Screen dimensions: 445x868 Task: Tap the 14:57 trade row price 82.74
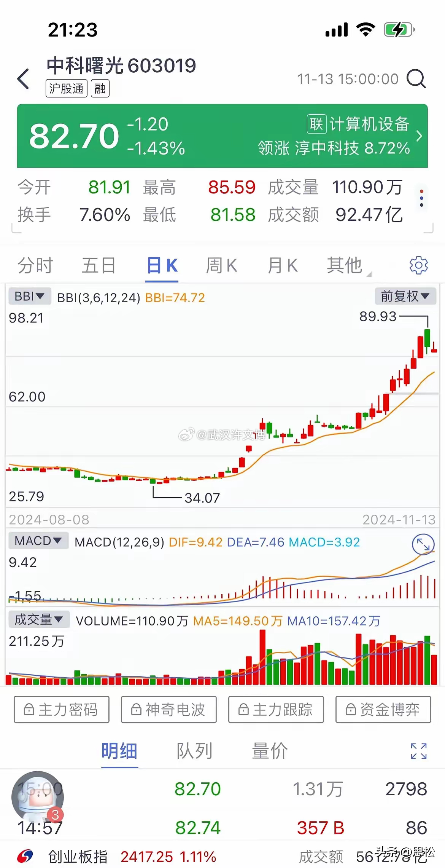[x=198, y=828]
